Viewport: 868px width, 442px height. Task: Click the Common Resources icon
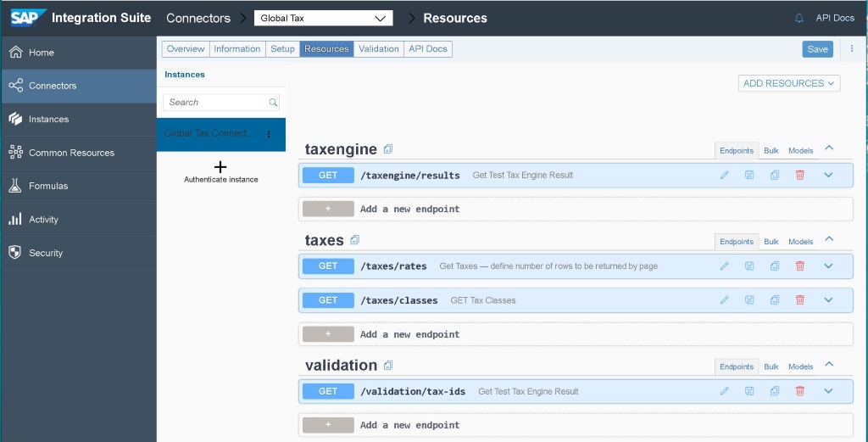click(15, 153)
